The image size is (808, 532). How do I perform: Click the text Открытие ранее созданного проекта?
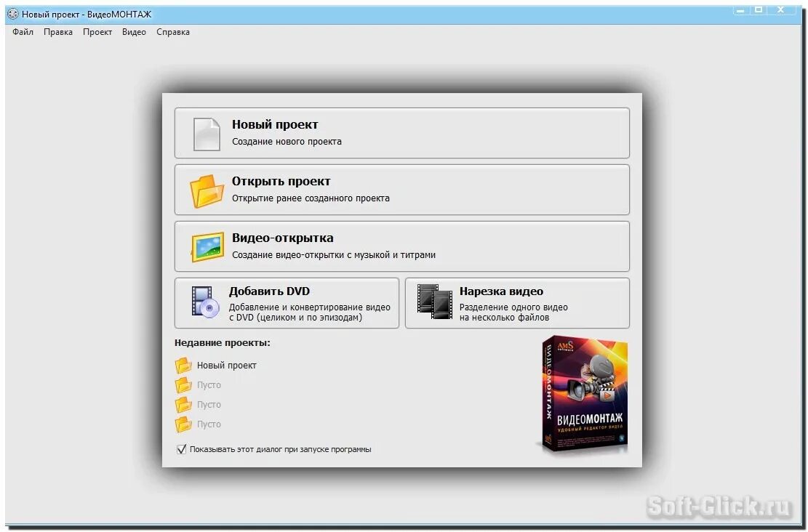point(311,198)
